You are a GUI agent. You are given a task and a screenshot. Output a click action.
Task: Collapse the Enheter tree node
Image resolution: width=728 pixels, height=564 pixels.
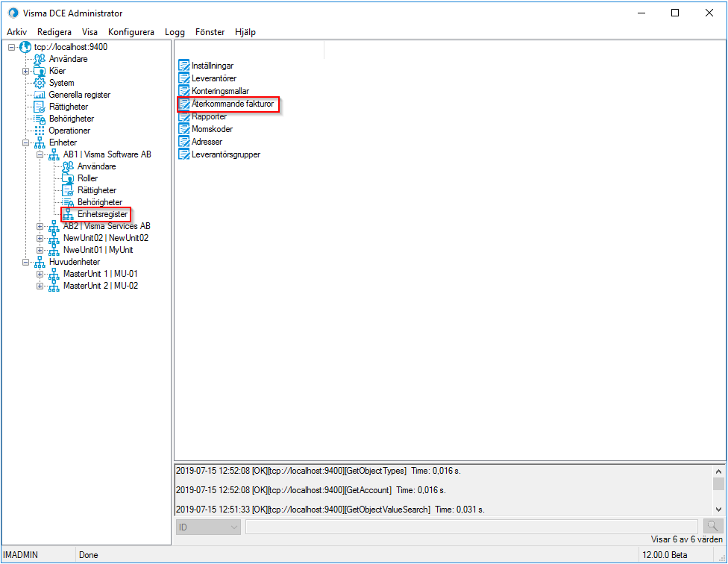click(25, 142)
